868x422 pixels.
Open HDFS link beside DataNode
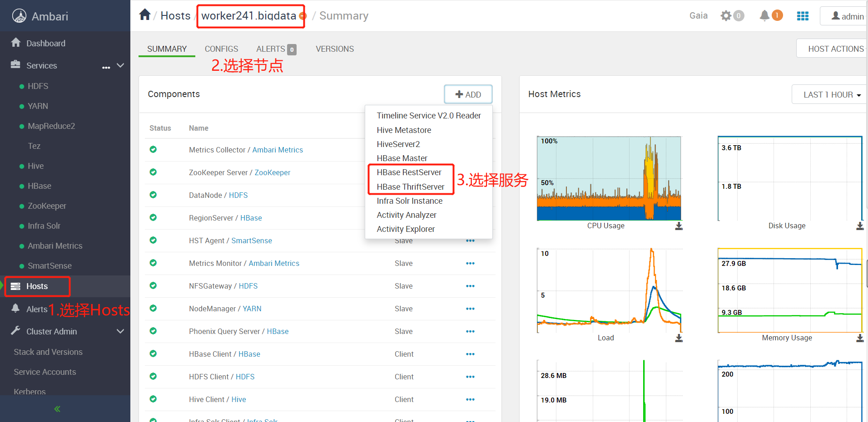(x=238, y=195)
